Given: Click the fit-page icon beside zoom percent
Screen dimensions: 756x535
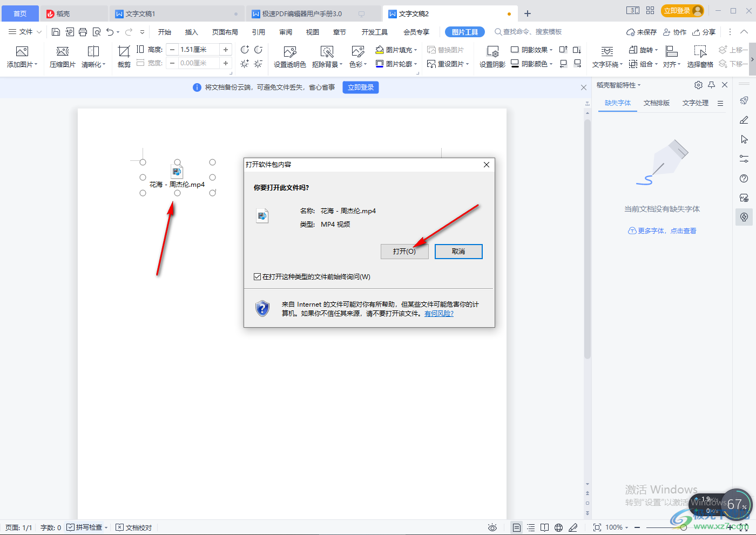Looking at the screenshot, I should (x=597, y=527).
